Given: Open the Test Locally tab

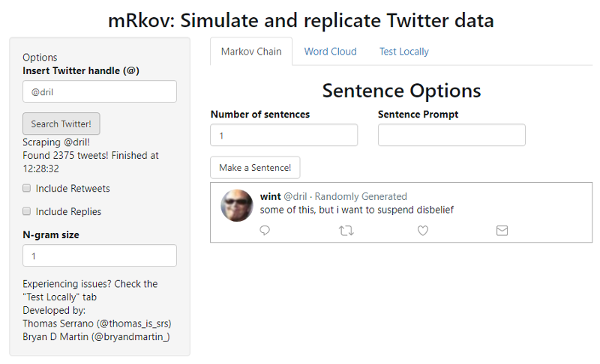Looking at the screenshot, I should click(x=403, y=52).
